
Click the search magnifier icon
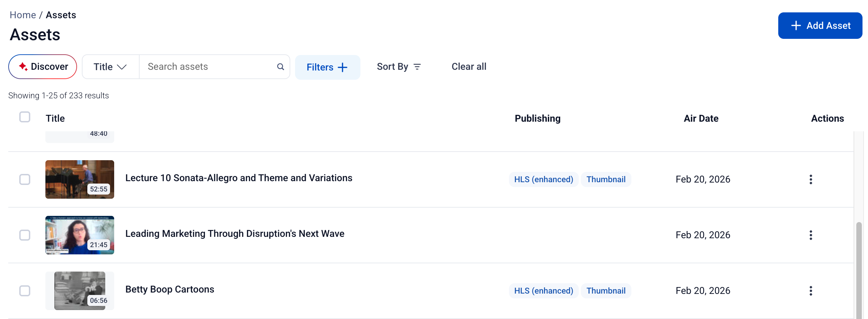click(281, 67)
